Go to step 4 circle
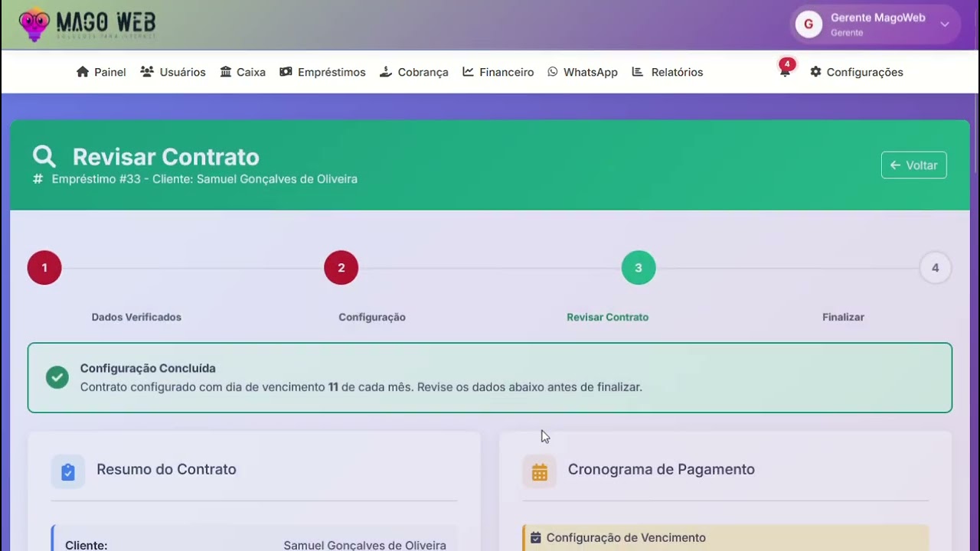 (935, 268)
